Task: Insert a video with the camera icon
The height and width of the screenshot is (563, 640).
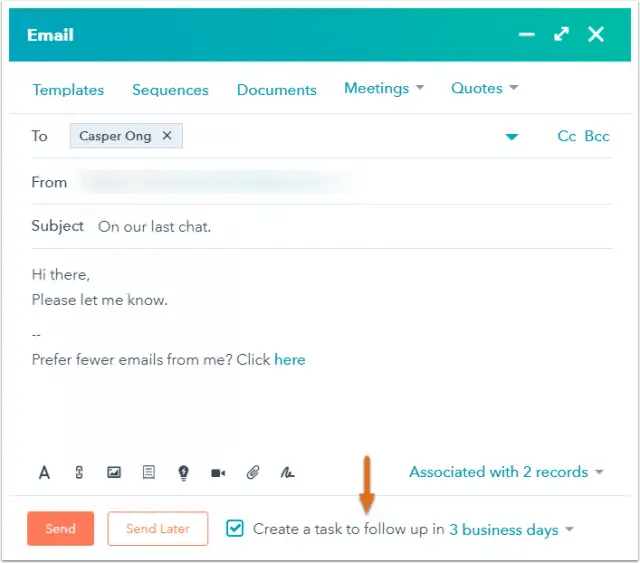Action: tap(218, 473)
